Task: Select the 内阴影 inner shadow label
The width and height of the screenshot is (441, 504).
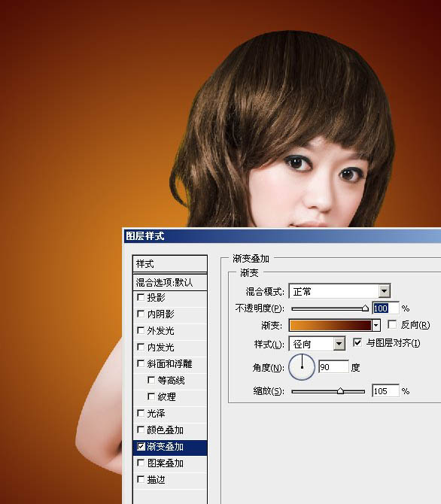Action: tap(160, 314)
